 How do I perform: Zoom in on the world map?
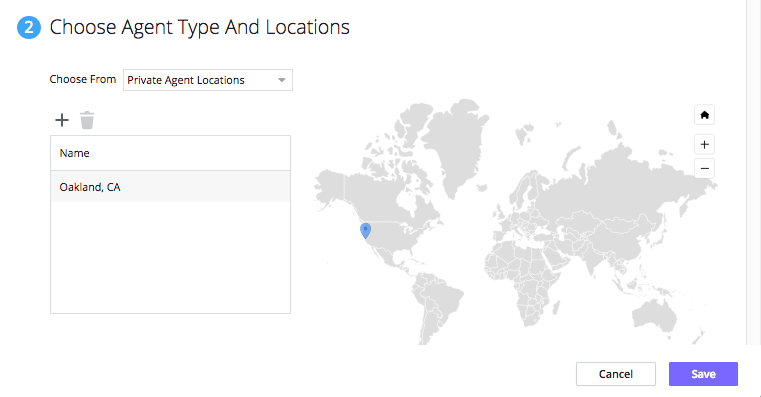(704, 144)
